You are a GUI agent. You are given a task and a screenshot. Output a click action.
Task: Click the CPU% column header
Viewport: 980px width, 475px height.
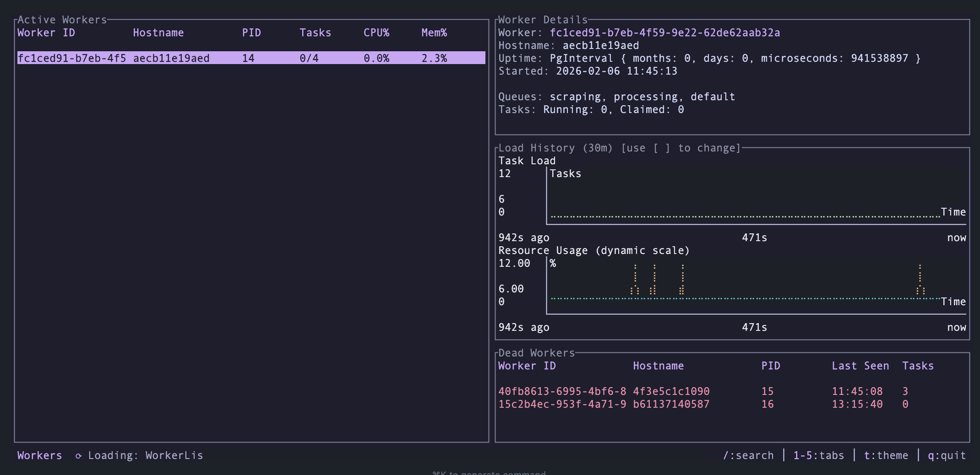376,33
